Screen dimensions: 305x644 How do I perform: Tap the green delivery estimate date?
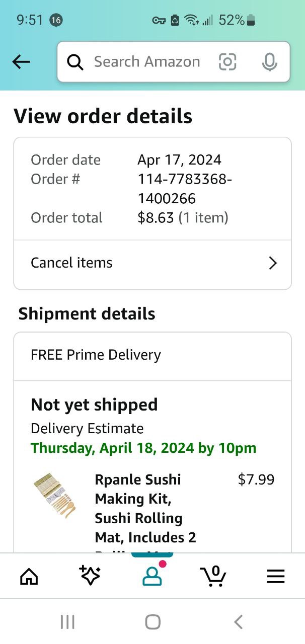pyautogui.click(x=143, y=448)
